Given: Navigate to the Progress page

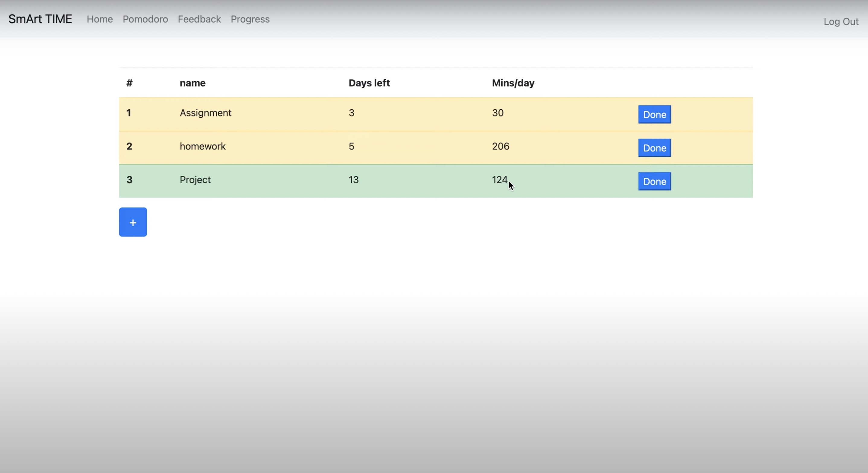Looking at the screenshot, I should point(250,19).
